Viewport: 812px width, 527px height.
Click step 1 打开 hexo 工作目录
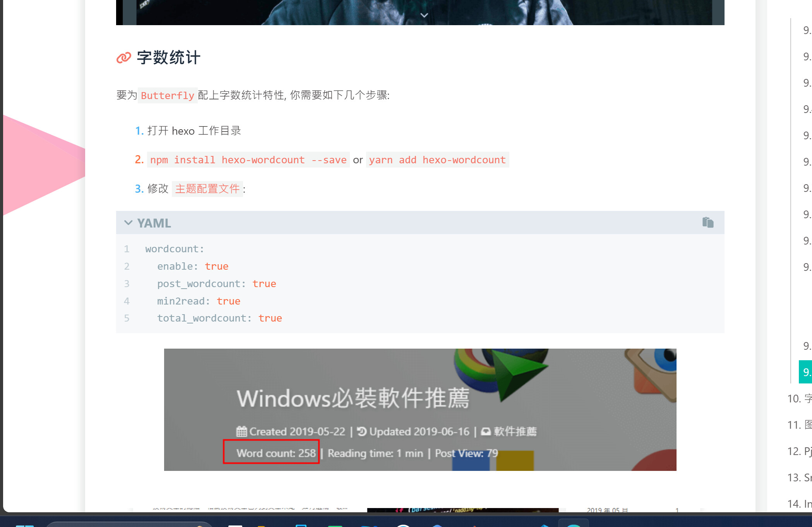(194, 131)
